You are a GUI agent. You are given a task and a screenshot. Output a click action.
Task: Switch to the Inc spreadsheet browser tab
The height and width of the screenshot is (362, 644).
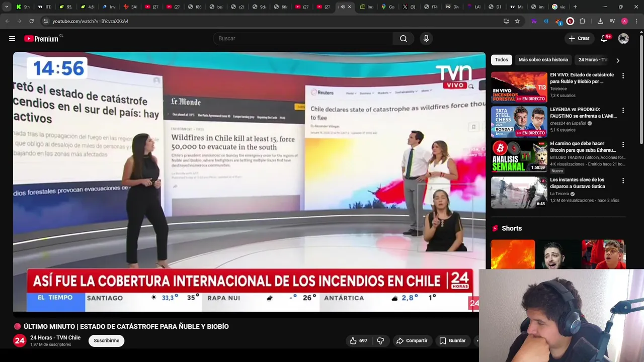tap(366, 7)
